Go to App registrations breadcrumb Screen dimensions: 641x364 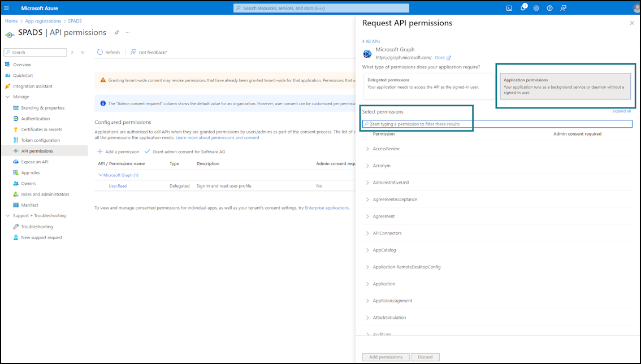(x=43, y=21)
